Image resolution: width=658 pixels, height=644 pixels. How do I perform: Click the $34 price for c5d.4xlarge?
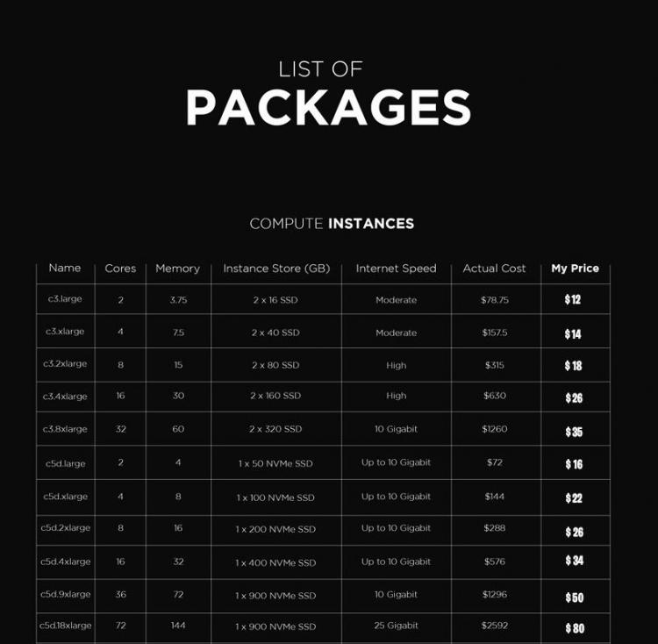click(x=573, y=562)
